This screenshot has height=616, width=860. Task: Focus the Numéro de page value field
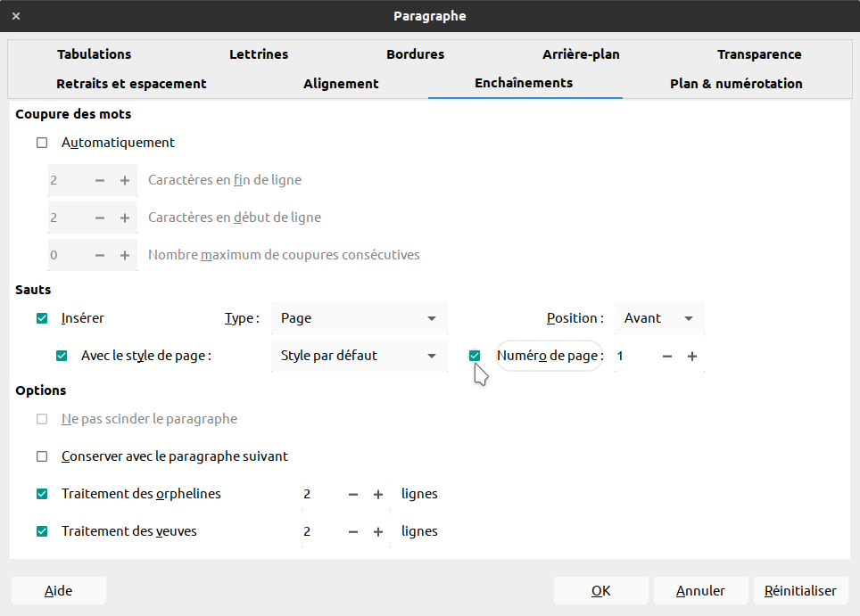tap(634, 357)
